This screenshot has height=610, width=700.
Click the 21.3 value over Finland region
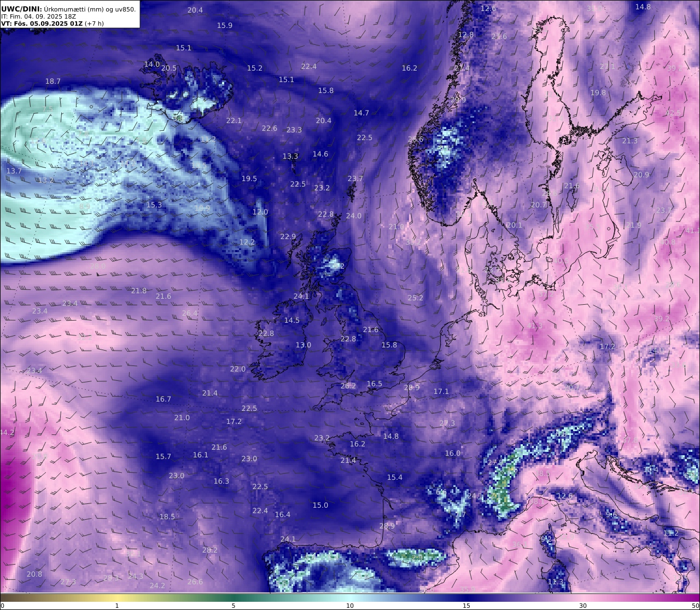click(x=630, y=141)
